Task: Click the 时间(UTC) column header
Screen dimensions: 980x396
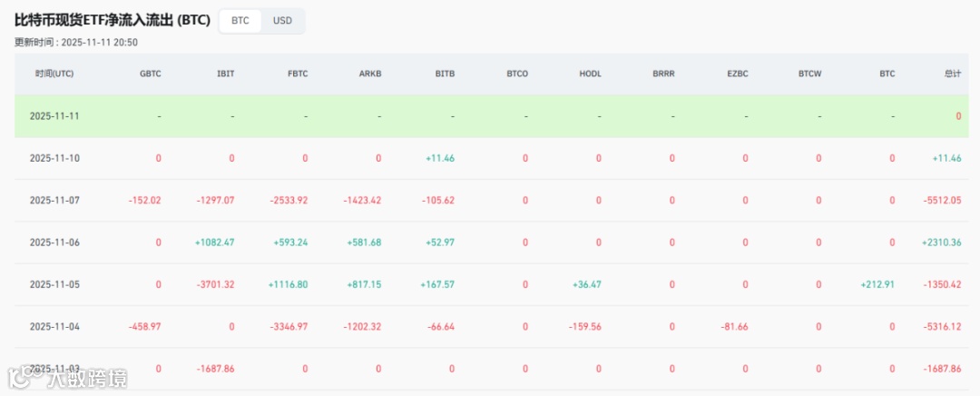Action: click(54, 74)
